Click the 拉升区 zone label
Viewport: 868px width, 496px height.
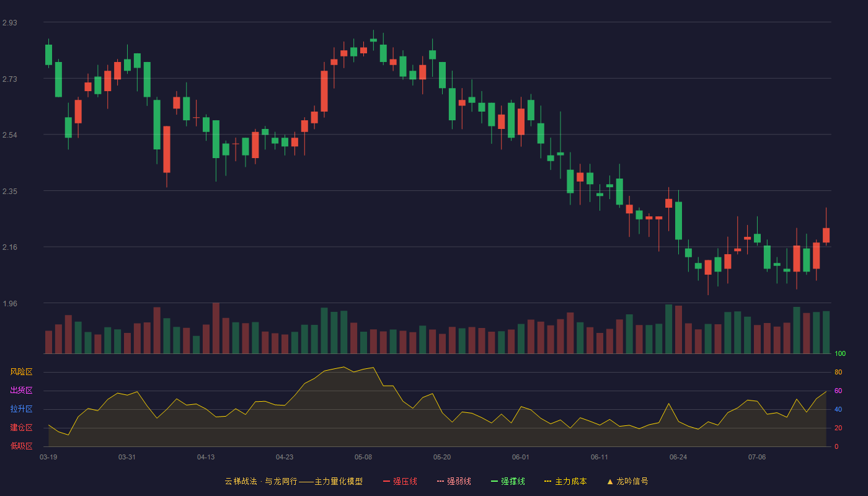tap(21, 409)
